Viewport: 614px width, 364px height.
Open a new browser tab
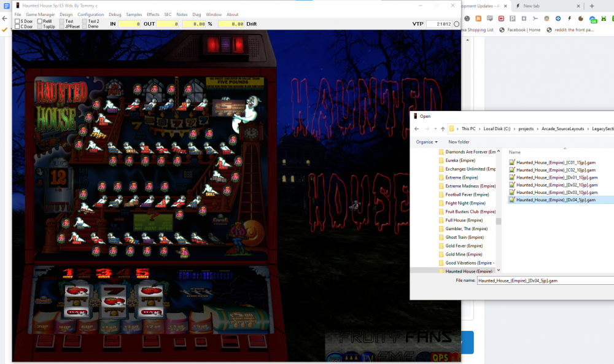[x=592, y=6]
